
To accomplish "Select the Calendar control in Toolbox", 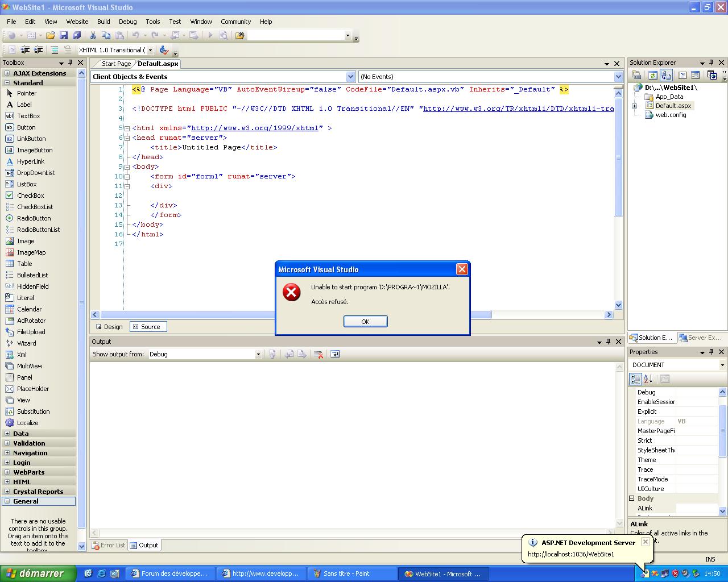I will click(29, 309).
